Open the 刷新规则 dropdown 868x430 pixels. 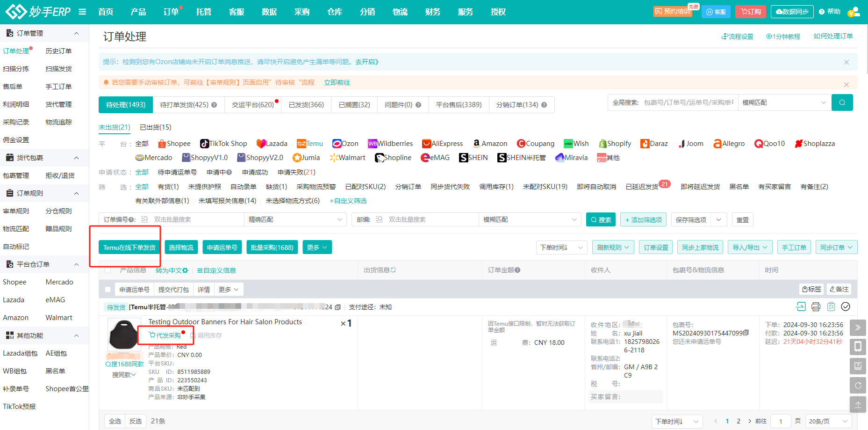pyautogui.click(x=613, y=248)
